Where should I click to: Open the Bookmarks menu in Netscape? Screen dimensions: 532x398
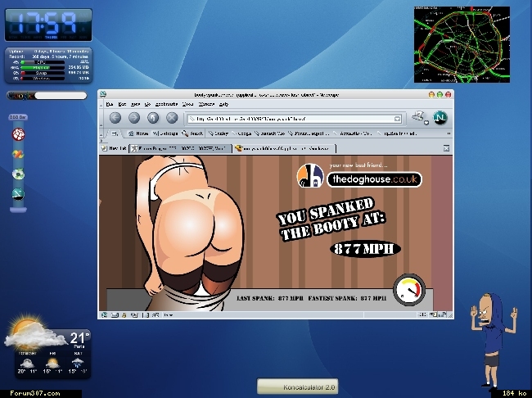[167, 104]
